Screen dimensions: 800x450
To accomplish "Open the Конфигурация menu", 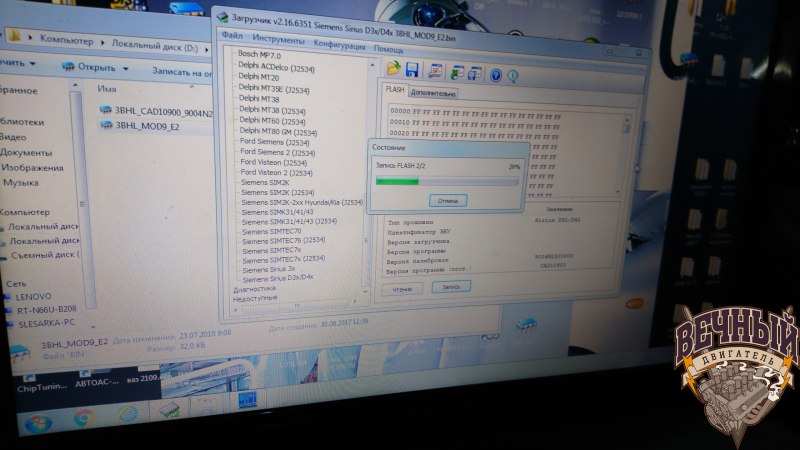I will 338,46.
